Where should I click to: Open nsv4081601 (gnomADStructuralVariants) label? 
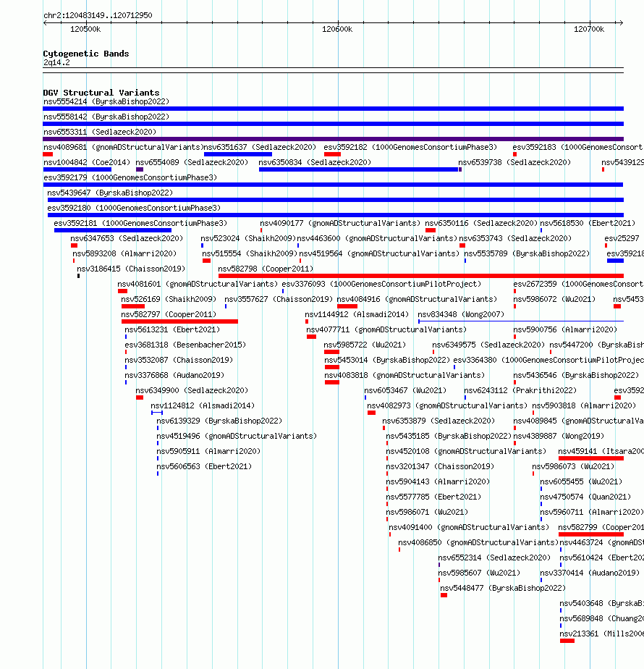pos(198,284)
